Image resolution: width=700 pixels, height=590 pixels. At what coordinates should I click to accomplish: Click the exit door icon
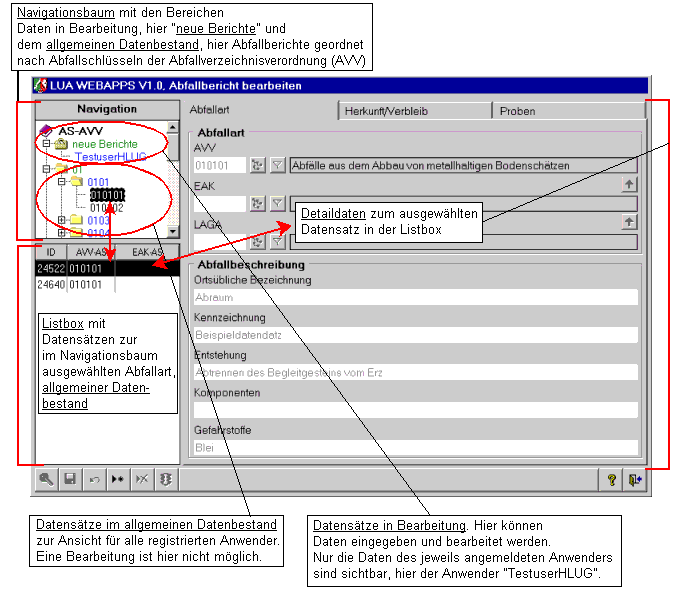[x=635, y=480]
